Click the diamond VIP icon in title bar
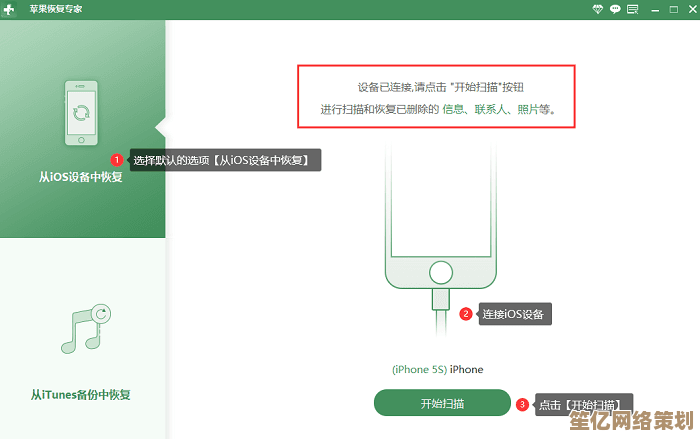Viewport: 700px width, 439px height. 597,9
